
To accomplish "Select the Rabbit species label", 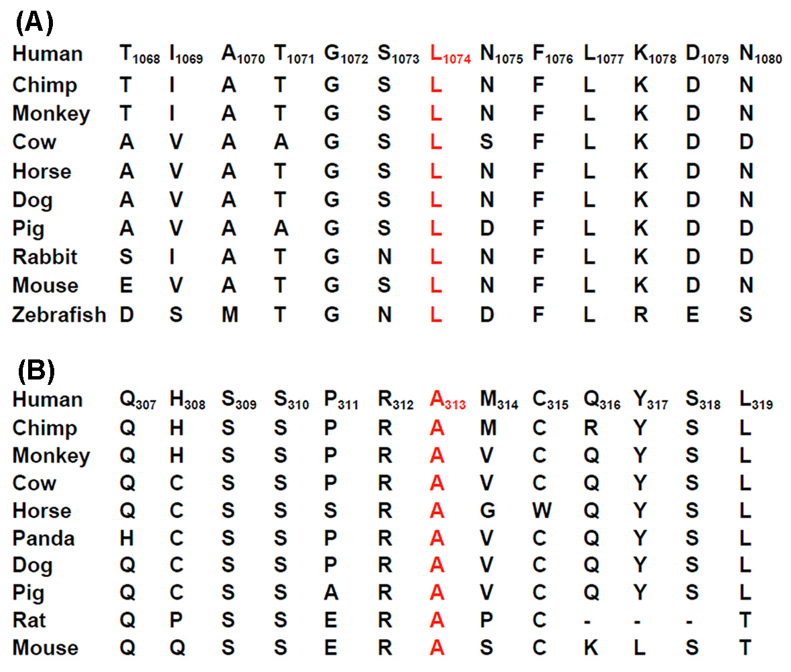I will point(45,257).
